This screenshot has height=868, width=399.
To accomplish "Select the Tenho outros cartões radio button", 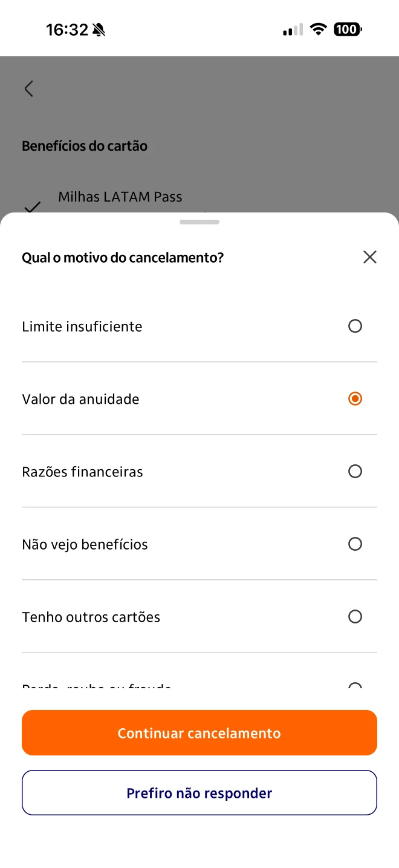I will [355, 617].
